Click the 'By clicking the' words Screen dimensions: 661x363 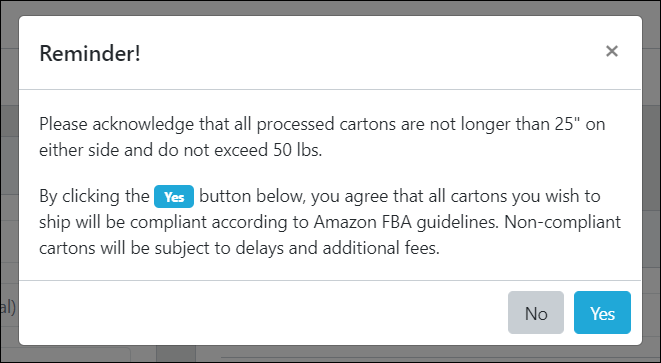(94, 196)
